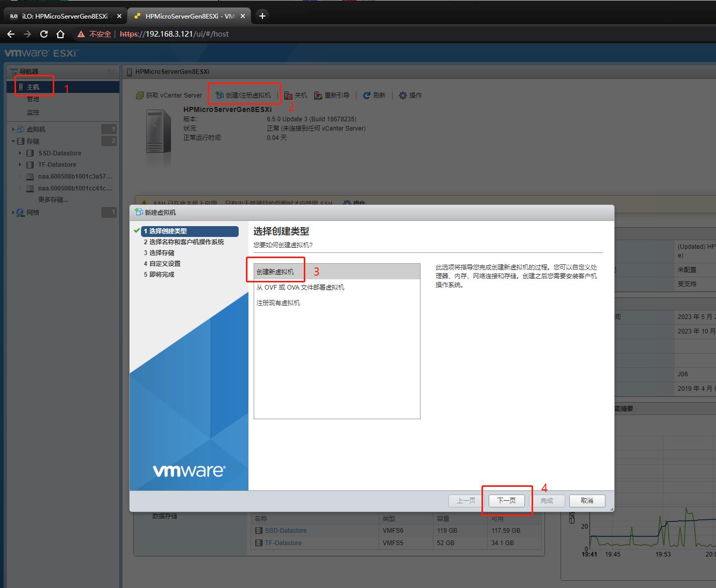Screen dimensions: 716x588
Task: Click the 重新引导 reboot icon
Action: click(x=318, y=96)
